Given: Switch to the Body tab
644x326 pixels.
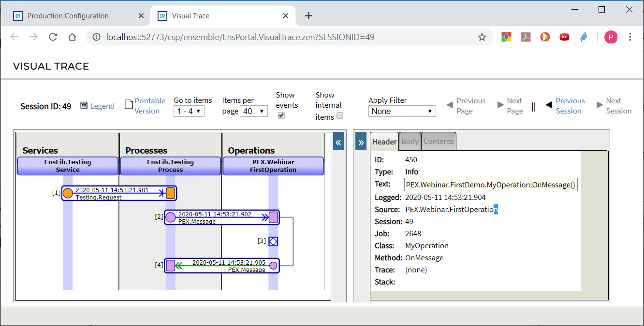Looking at the screenshot, I should 410,142.
